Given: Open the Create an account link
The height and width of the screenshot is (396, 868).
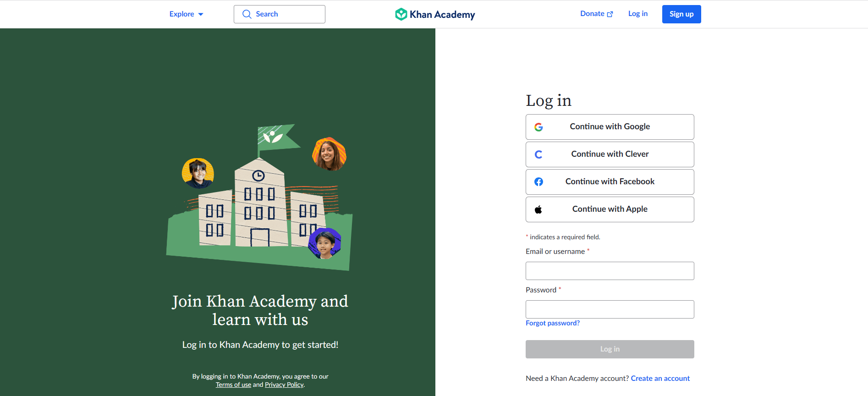Looking at the screenshot, I should [x=660, y=379].
